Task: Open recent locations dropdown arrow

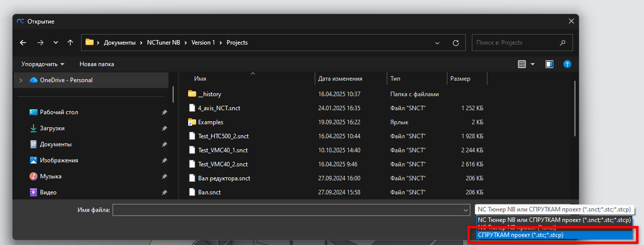Action: (x=56, y=43)
